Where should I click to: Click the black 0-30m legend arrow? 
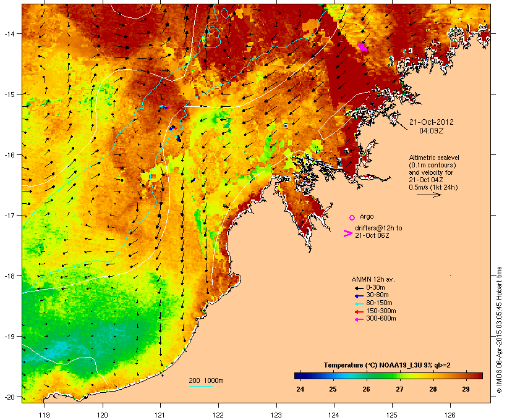359,288
